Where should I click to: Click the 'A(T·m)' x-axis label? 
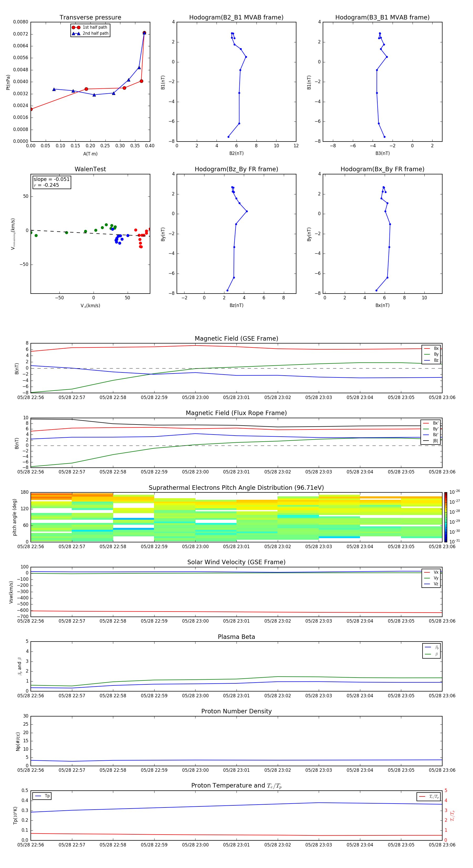point(90,154)
